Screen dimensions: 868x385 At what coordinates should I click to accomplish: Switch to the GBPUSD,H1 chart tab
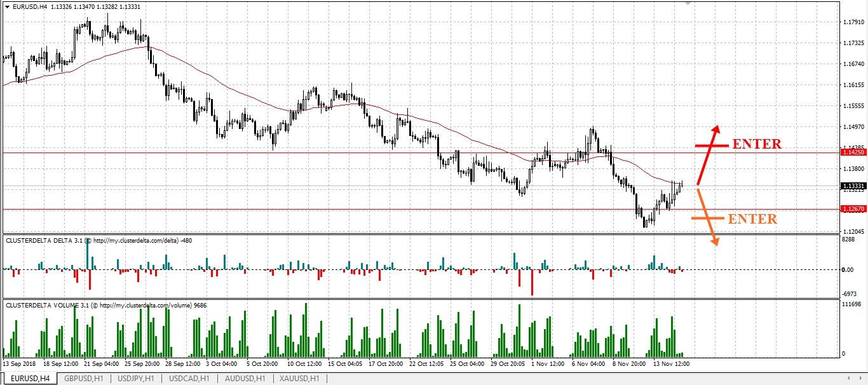tap(84, 379)
